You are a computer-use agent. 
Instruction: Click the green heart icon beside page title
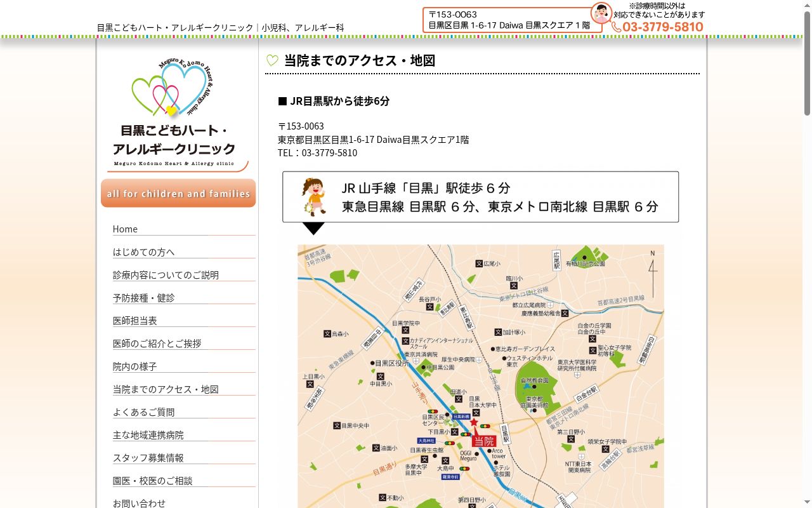[272, 60]
